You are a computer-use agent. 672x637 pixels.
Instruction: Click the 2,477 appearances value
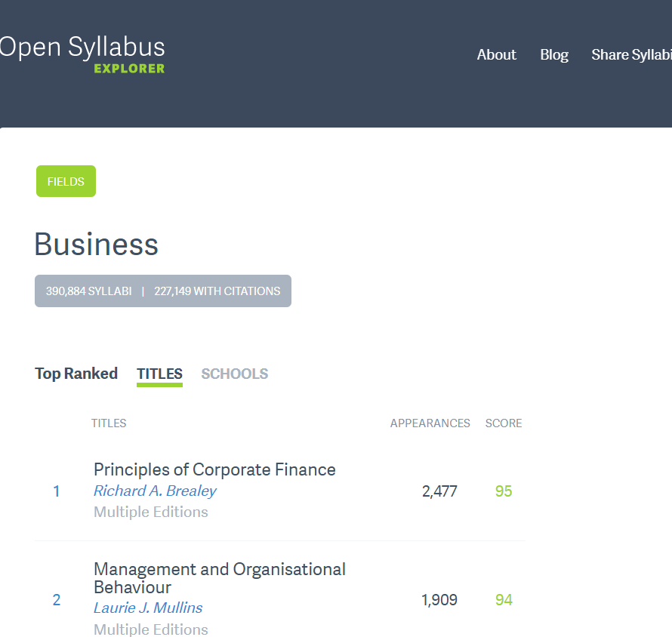click(x=439, y=491)
